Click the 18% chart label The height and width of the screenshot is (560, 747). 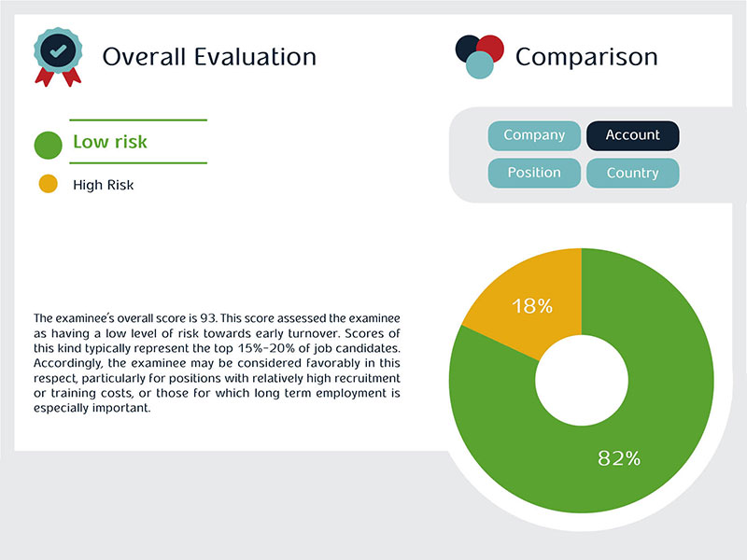531,305
